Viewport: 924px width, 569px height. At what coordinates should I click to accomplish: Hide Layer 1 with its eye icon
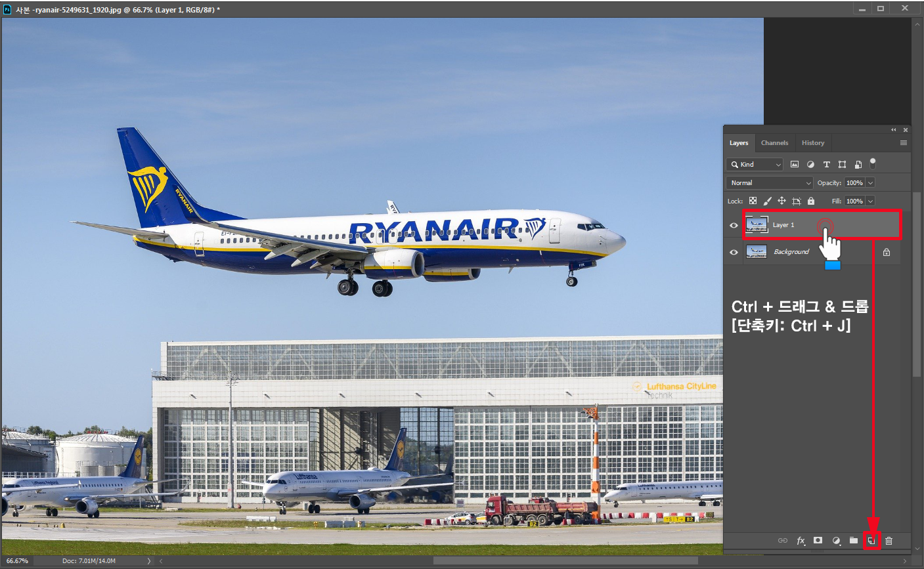point(734,225)
